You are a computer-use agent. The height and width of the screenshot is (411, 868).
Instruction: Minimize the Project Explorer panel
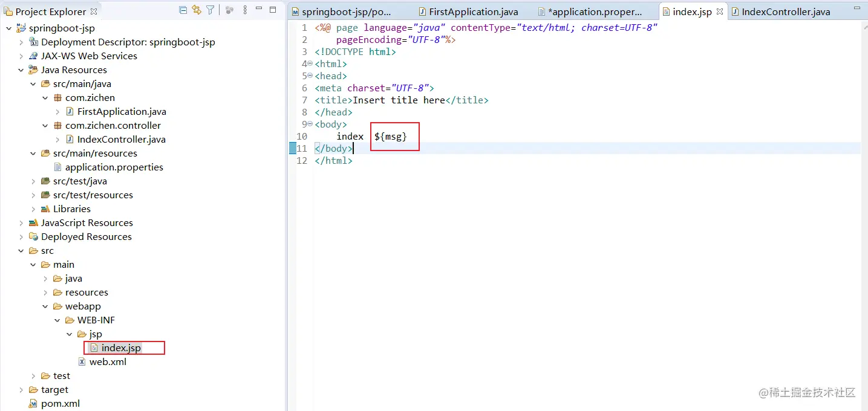pyautogui.click(x=259, y=10)
